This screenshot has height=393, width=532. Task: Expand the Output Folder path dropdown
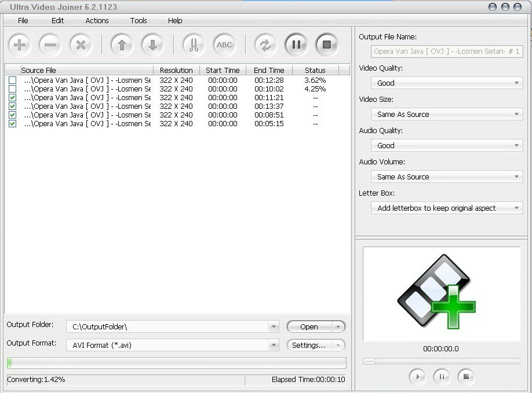274,326
